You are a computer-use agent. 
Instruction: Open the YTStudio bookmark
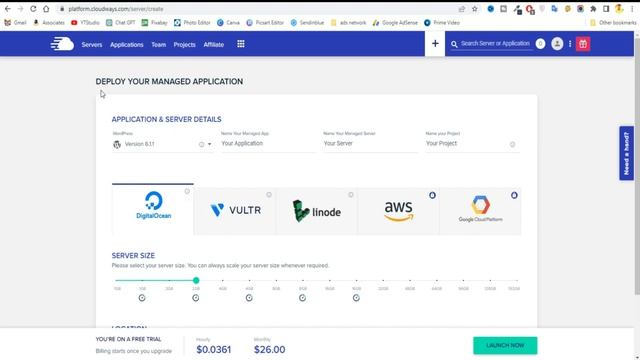pyautogui.click(x=85, y=22)
